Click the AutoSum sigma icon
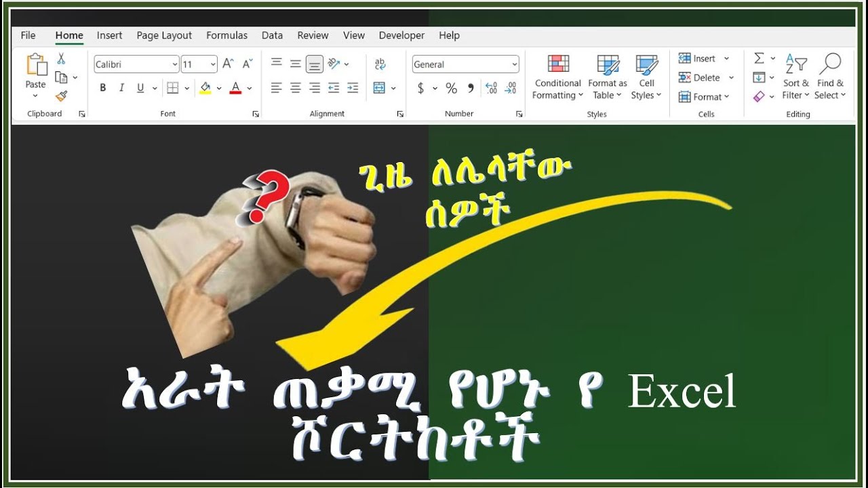 (x=759, y=58)
